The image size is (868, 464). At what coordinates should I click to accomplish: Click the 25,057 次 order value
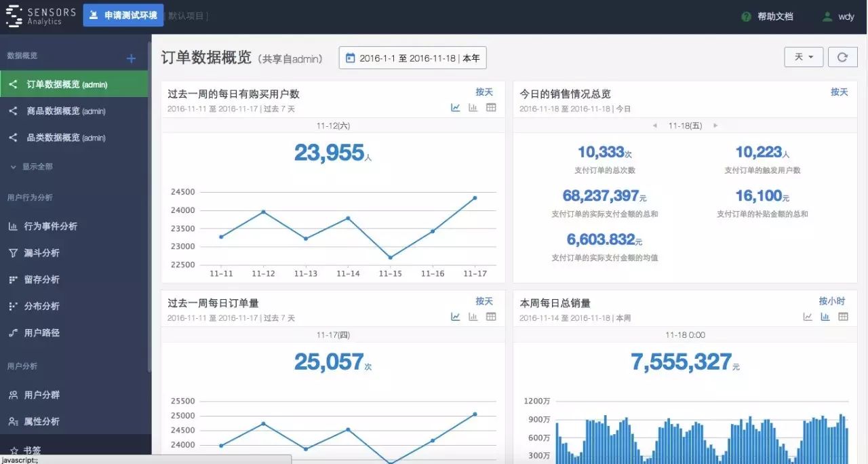click(333, 362)
